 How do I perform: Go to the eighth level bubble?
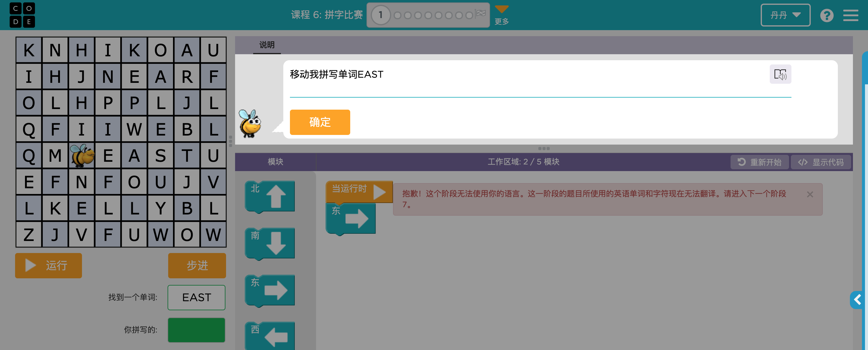(x=459, y=15)
